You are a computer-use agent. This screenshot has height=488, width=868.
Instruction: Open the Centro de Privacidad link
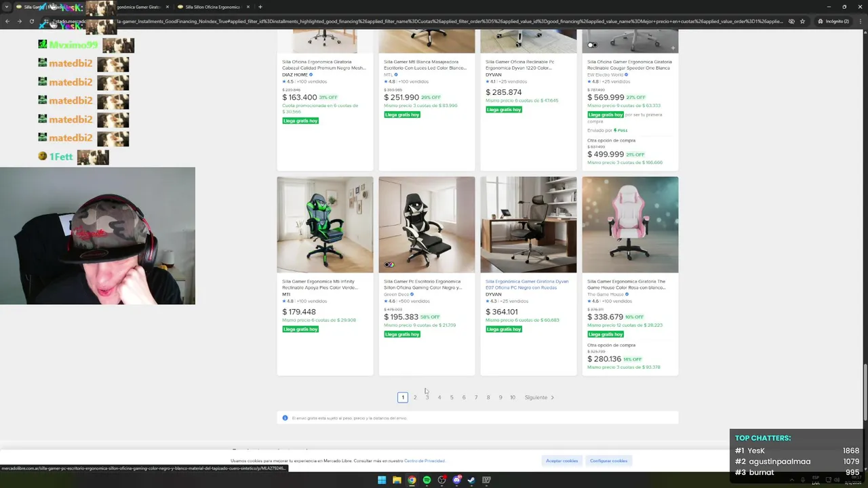click(425, 461)
